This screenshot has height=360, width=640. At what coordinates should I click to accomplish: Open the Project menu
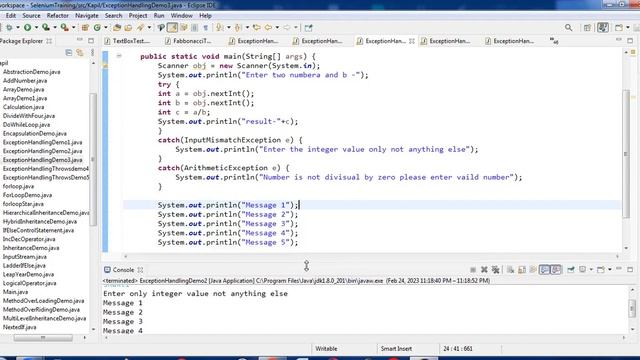point(138,16)
